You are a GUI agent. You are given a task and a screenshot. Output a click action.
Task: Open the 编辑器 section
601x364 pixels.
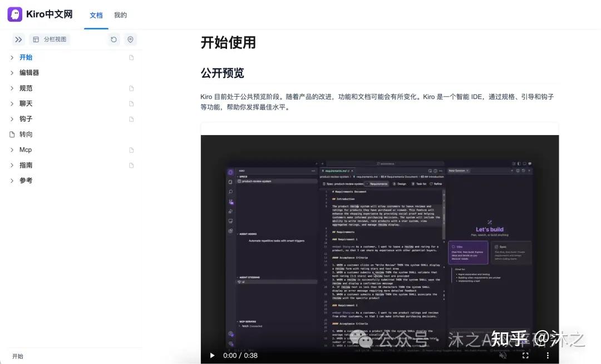click(x=29, y=73)
